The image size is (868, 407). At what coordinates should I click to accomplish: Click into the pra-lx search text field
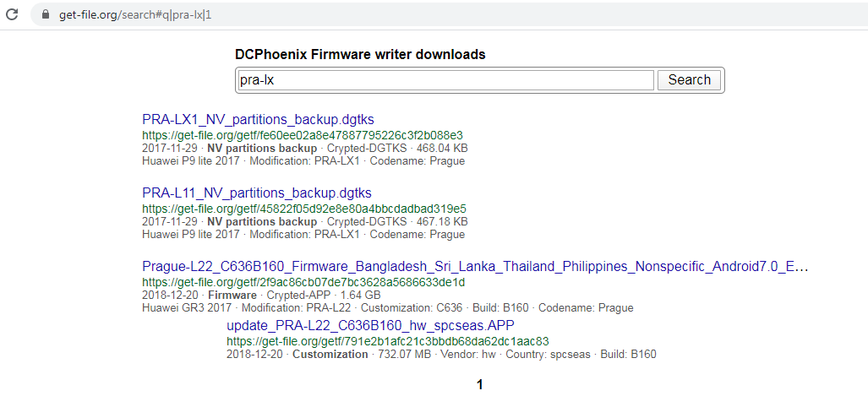[445, 80]
